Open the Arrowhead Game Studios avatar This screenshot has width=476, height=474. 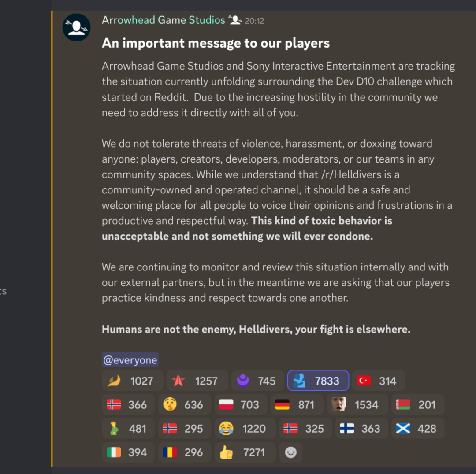tap(77, 27)
